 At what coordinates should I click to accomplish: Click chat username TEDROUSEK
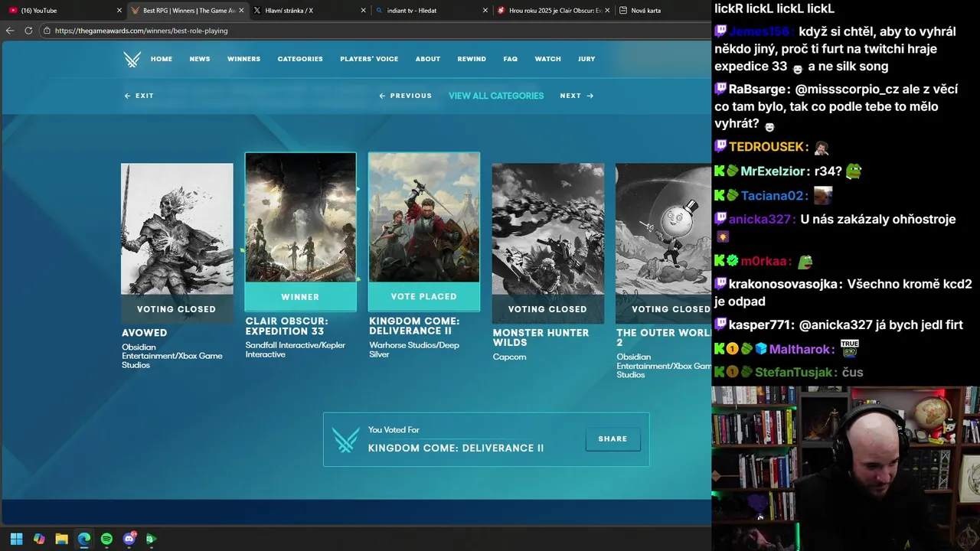point(769,147)
